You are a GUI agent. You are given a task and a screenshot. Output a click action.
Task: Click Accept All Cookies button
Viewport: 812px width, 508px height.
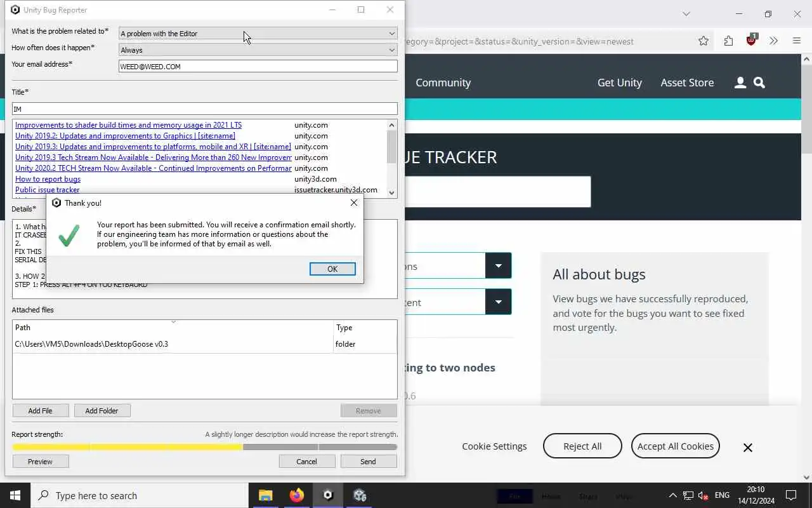click(x=676, y=446)
